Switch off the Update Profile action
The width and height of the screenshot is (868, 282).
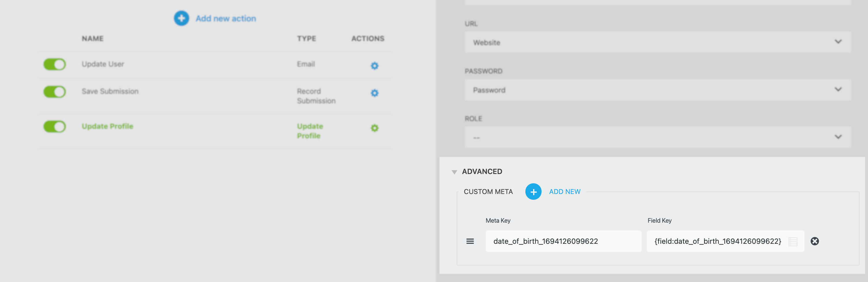(55, 127)
